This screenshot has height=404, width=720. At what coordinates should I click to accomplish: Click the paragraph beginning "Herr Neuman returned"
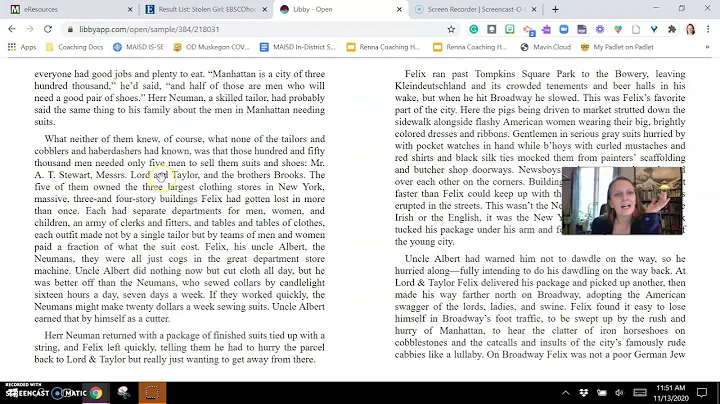tap(180, 348)
